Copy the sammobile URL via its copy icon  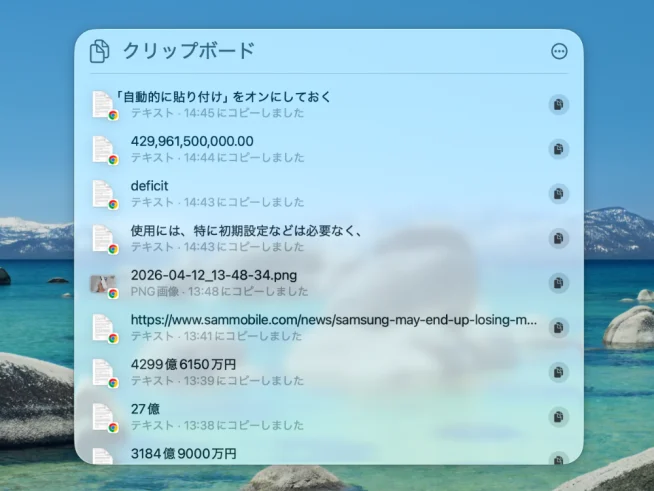coord(558,327)
